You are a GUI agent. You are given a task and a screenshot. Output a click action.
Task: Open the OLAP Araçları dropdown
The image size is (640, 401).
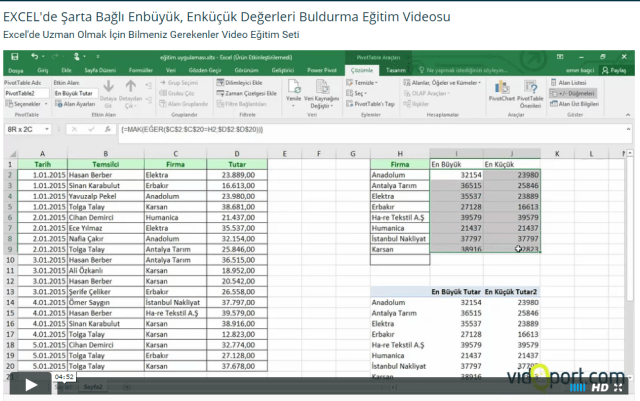426,93
